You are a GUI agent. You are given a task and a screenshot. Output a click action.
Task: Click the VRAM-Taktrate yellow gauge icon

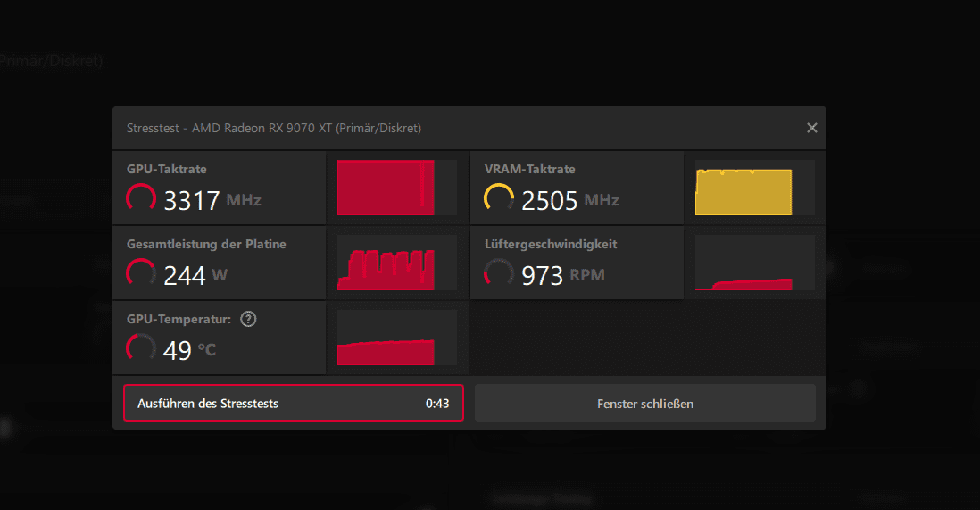click(499, 198)
